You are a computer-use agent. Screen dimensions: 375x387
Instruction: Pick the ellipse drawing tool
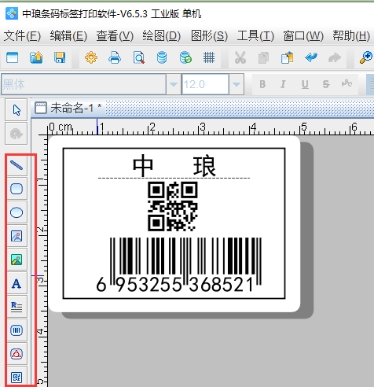16,212
